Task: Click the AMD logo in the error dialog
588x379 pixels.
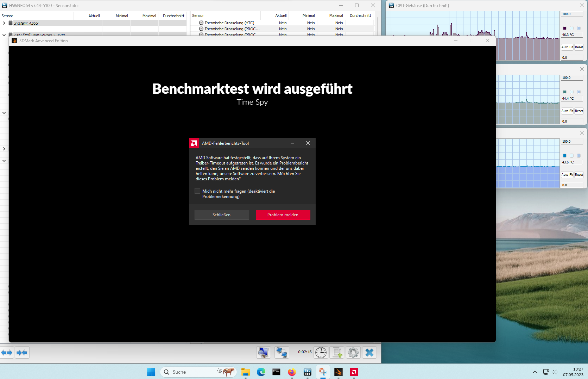Action: point(194,143)
